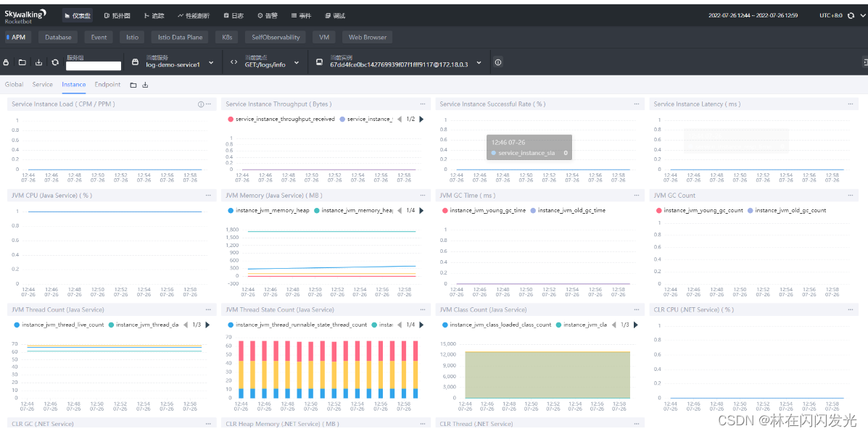The image size is (868, 434).
Task: Open current instance dropdown 67dd4fce...@172.18.0.3
Action: (x=399, y=62)
